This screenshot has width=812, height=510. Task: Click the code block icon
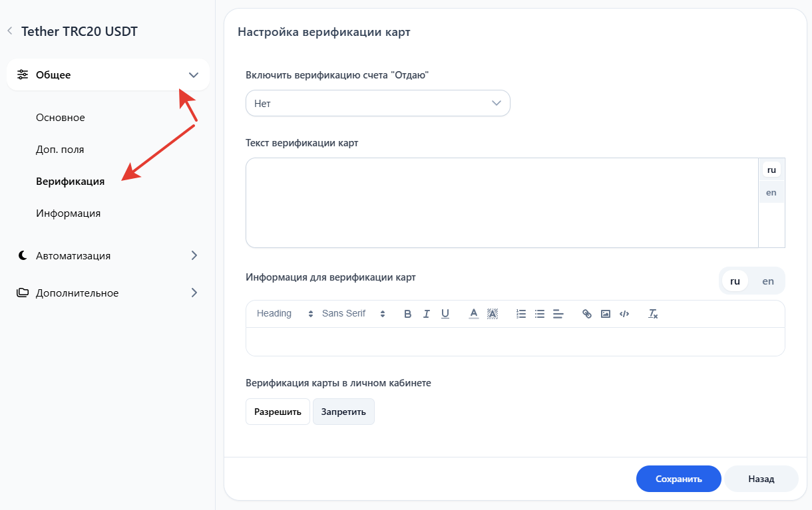tap(624, 314)
